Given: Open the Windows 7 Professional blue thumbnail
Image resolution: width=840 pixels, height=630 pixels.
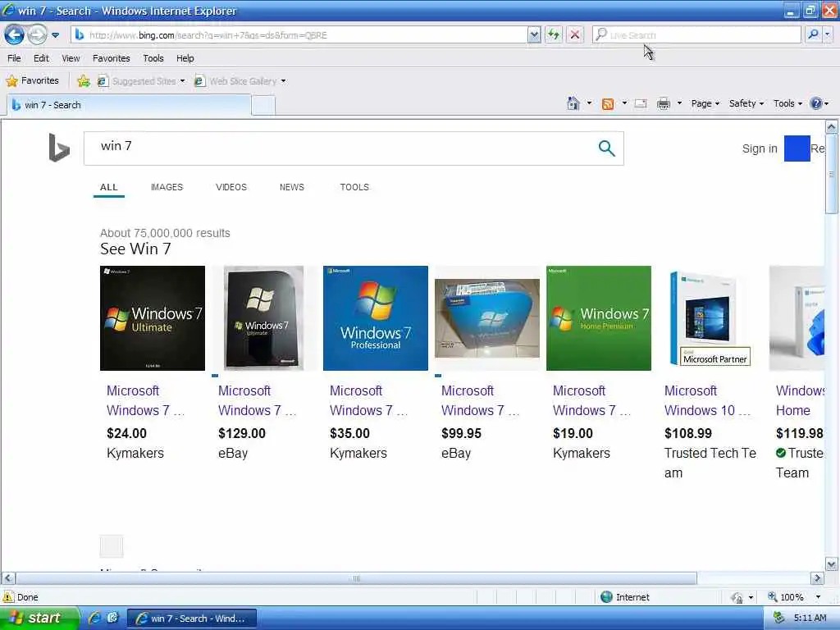Looking at the screenshot, I should point(376,318).
